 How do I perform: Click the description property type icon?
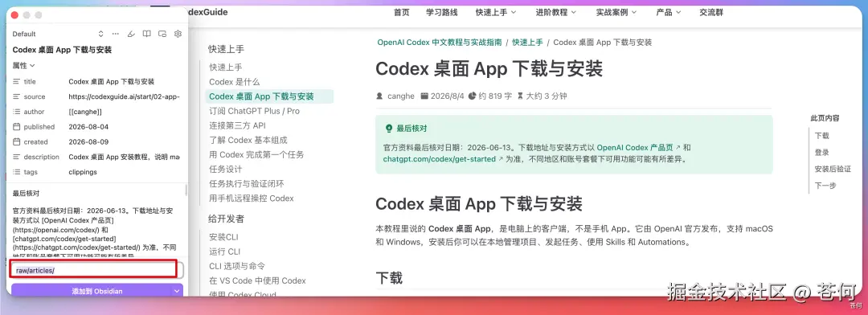[x=17, y=157]
